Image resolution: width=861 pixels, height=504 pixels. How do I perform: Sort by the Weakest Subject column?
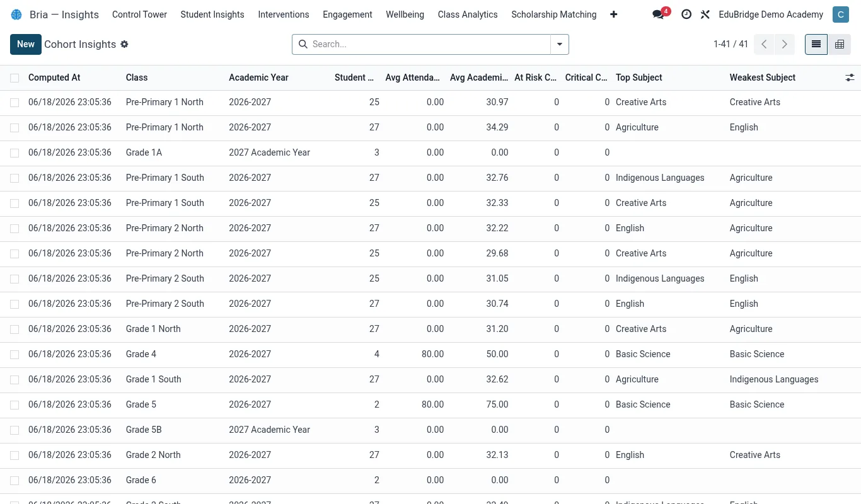coord(763,77)
